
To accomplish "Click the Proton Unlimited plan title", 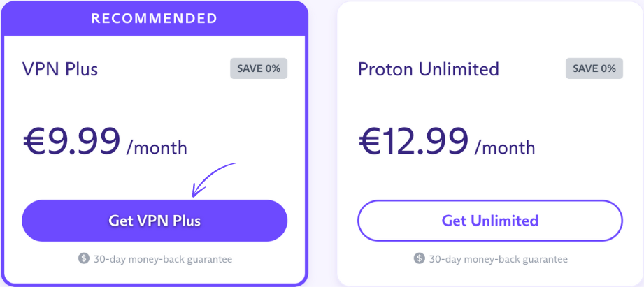I will click(x=428, y=69).
